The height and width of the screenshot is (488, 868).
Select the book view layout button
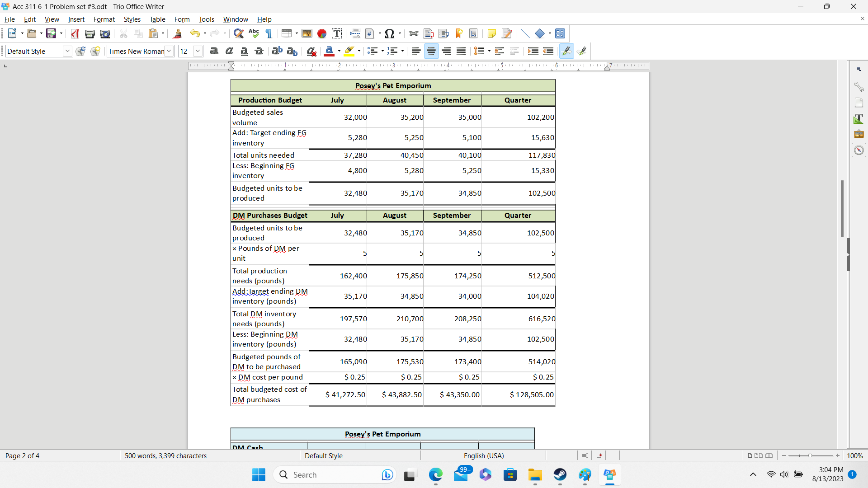click(x=769, y=455)
